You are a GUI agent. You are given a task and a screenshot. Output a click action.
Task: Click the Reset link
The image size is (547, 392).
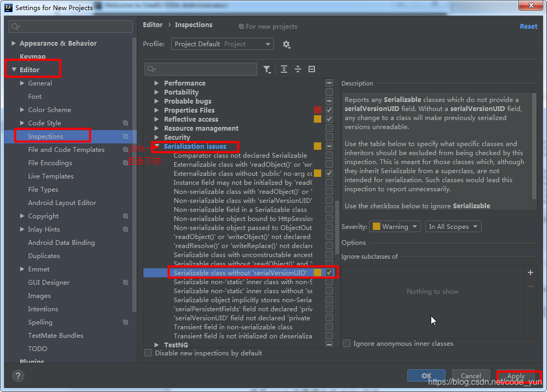tap(528, 26)
